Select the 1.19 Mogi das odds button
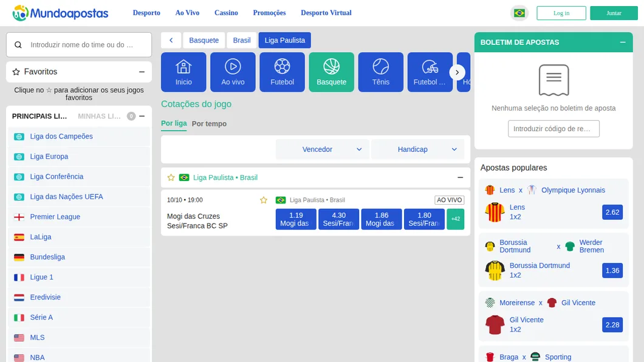Viewport: 644px width, 362px height. (296, 219)
